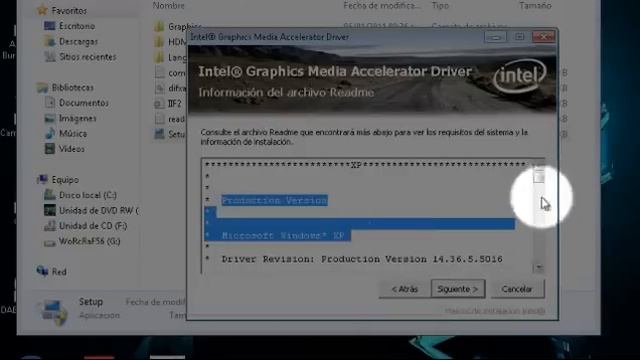Open Música library
Screen dimensions: 640x360
click(x=73, y=133)
